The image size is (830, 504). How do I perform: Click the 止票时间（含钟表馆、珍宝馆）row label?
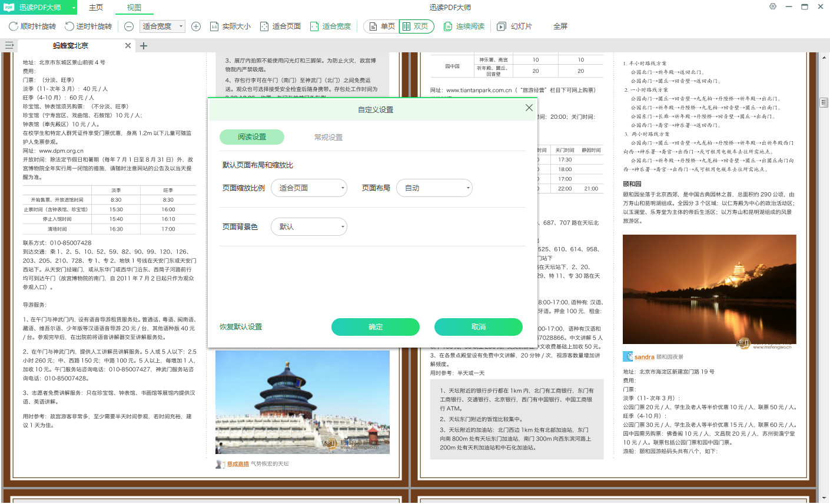tap(57, 209)
